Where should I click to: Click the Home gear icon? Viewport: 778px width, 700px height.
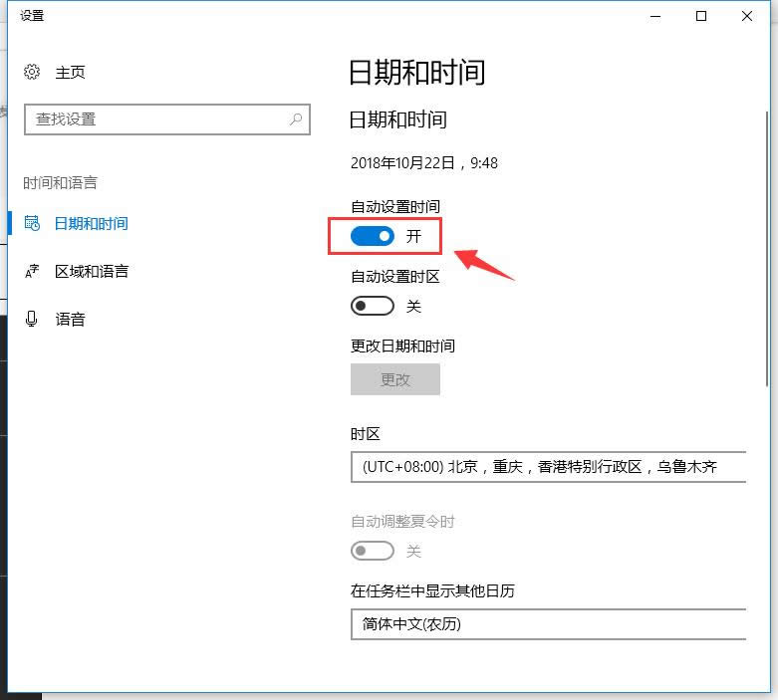tap(32, 72)
